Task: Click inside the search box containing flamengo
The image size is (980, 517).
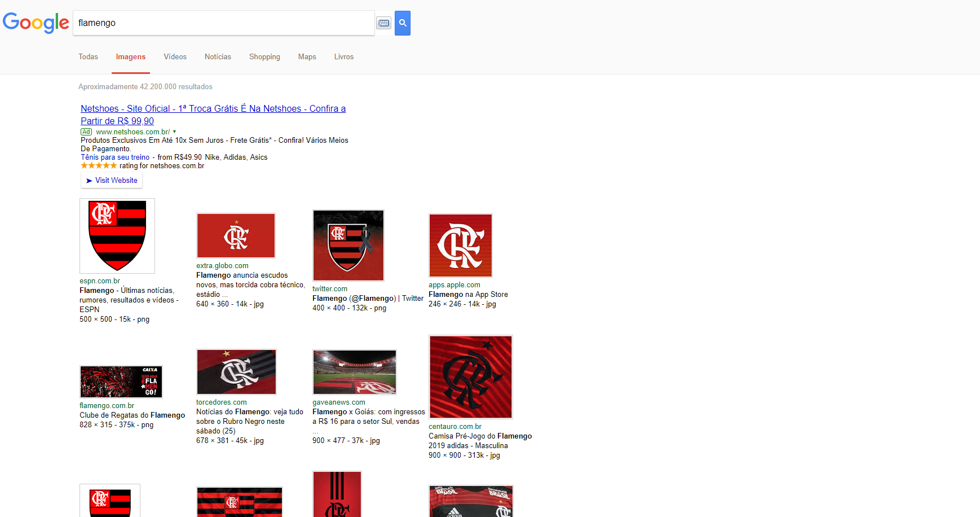Action: 224,23
